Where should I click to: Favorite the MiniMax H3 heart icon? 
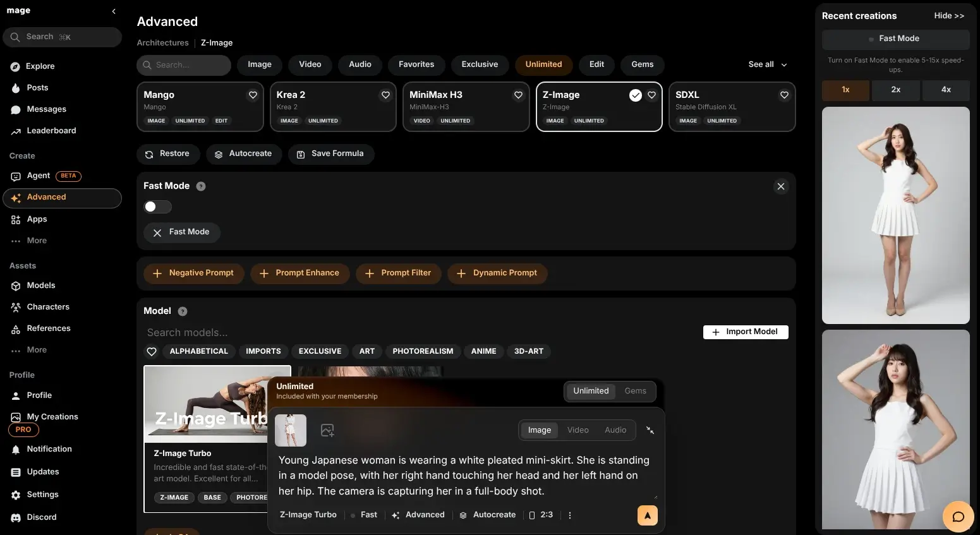[x=518, y=95]
